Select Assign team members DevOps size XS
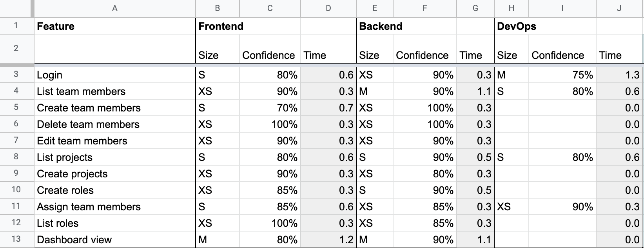The image size is (644, 248). click(x=512, y=206)
